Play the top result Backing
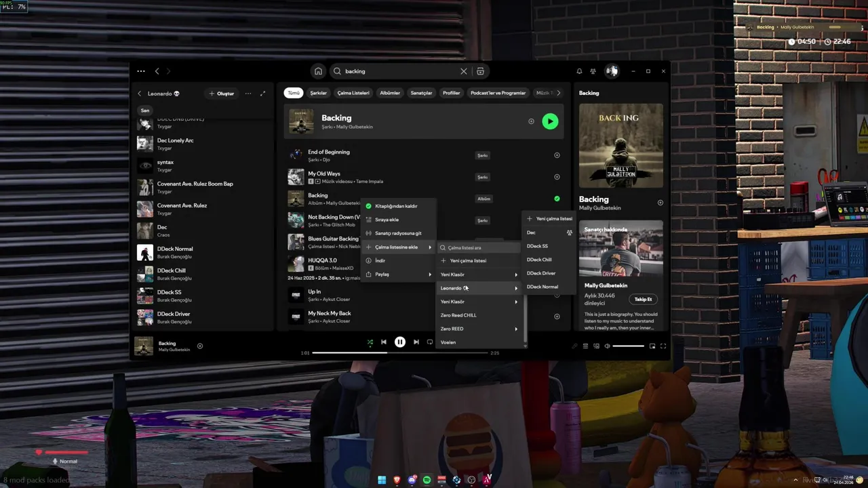This screenshot has height=488, width=868. tap(550, 121)
